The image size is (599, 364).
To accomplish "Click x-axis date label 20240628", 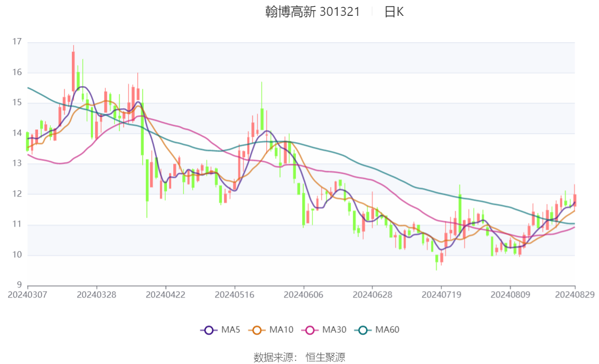I will pyautogui.click(x=372, y=295).
